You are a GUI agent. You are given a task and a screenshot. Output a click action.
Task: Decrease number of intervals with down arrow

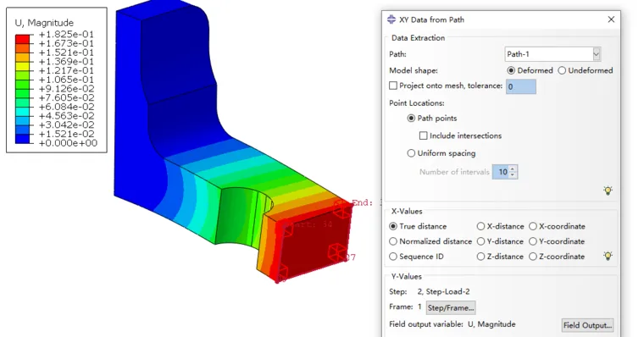point(513,175)
